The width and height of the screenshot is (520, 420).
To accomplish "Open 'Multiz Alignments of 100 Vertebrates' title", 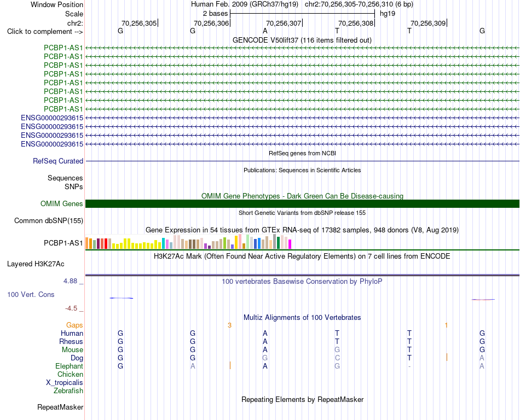I will tap(302, 318).
